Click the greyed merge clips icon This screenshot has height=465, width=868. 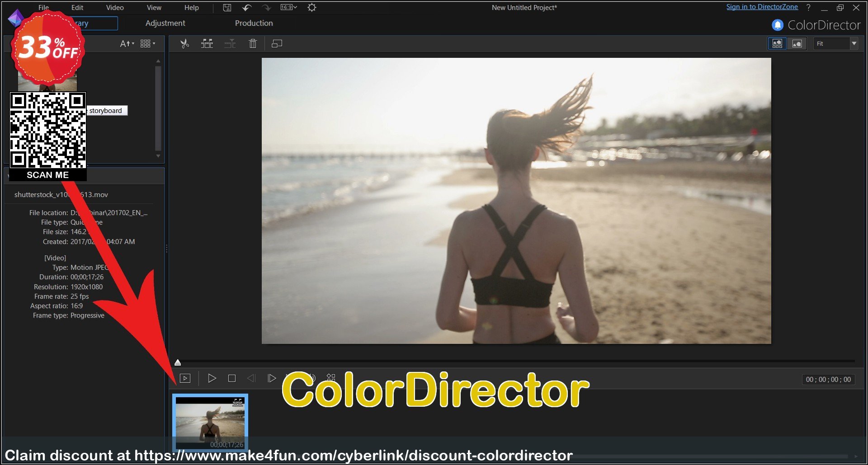coord(230,44)
